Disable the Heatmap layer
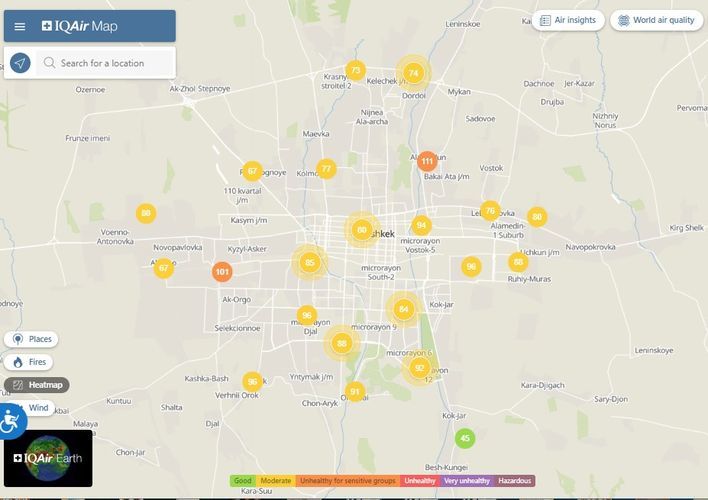The image size is (708, 500). tap(36, 385)
